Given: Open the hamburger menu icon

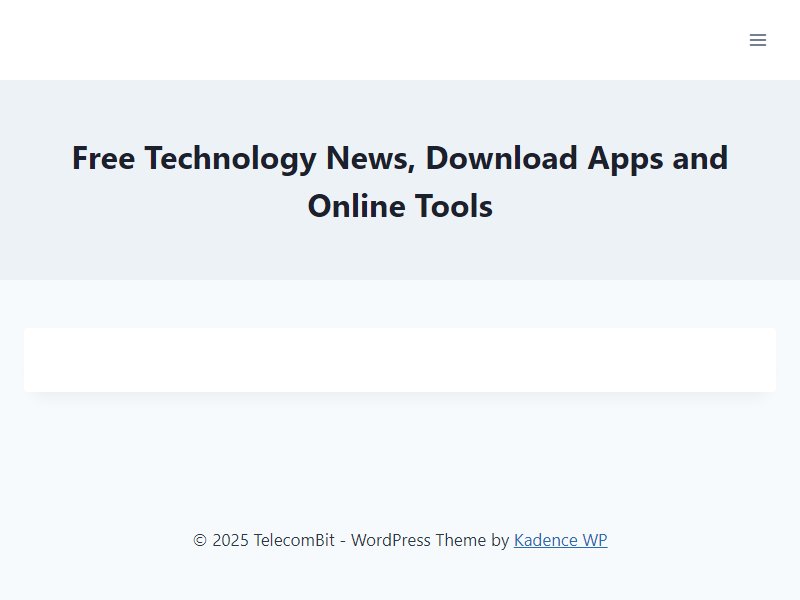Looking at the screenshot, I should click(758, 40).
